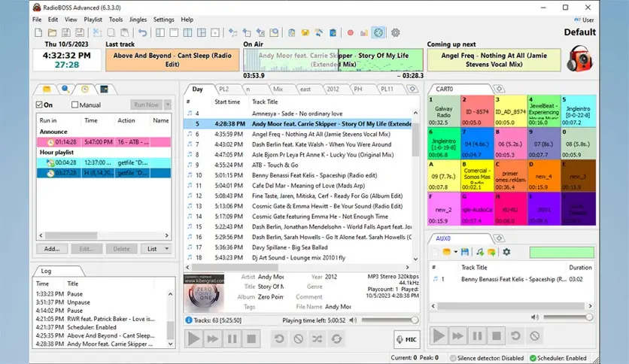Add a new cart wall tab

tap(499, 89)
